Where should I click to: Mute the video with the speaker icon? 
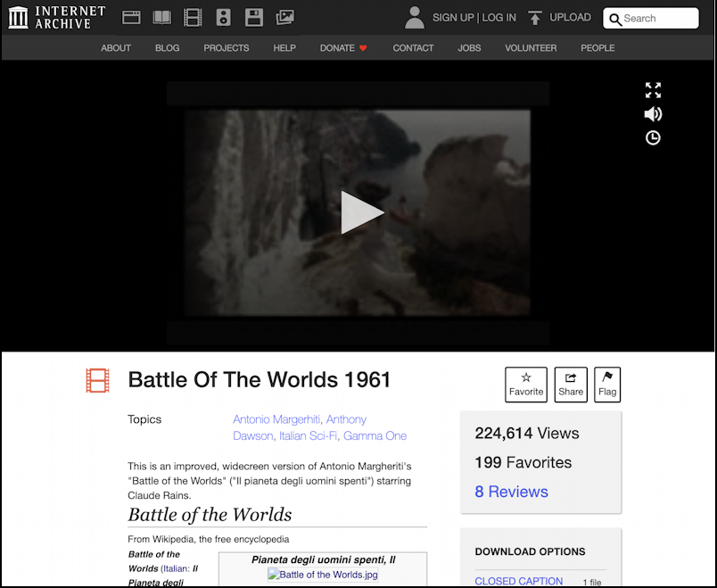pyautogui.click(x=653, y=114)
